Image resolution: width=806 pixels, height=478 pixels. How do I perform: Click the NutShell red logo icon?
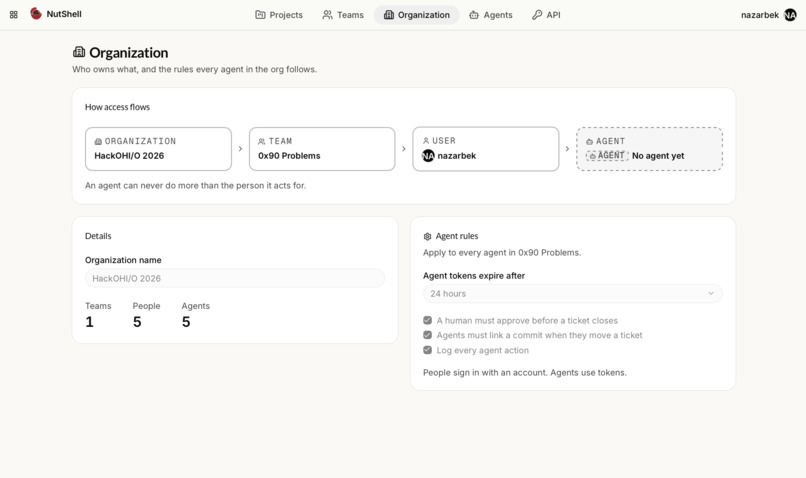click(35, 13)
